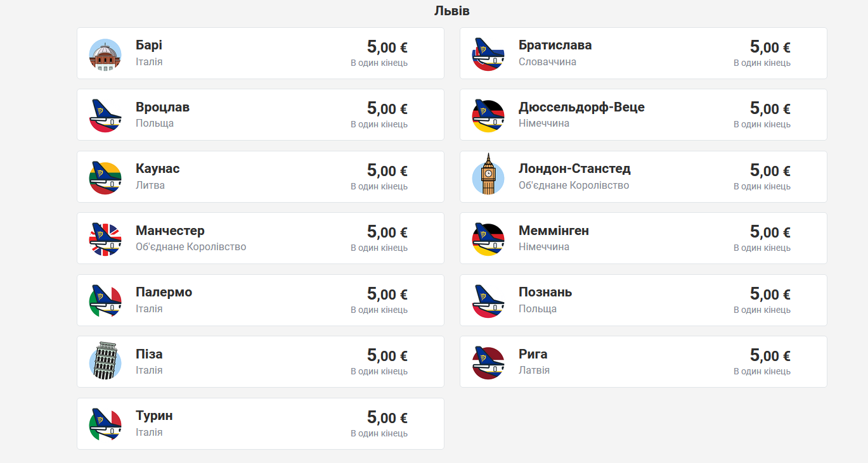Click the Львів departure city heading
The width and height of the screenshot is (868, 463).
[x=452, y=11]
